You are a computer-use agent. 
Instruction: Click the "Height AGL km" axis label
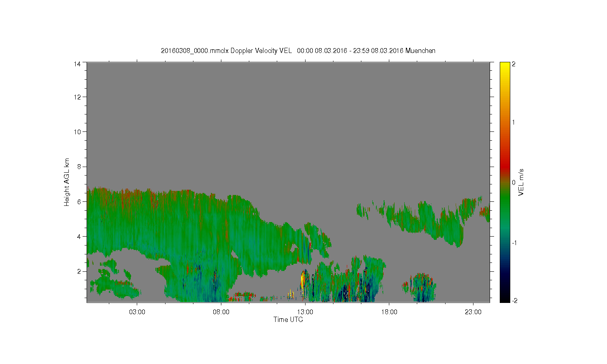tap(67, 182)
